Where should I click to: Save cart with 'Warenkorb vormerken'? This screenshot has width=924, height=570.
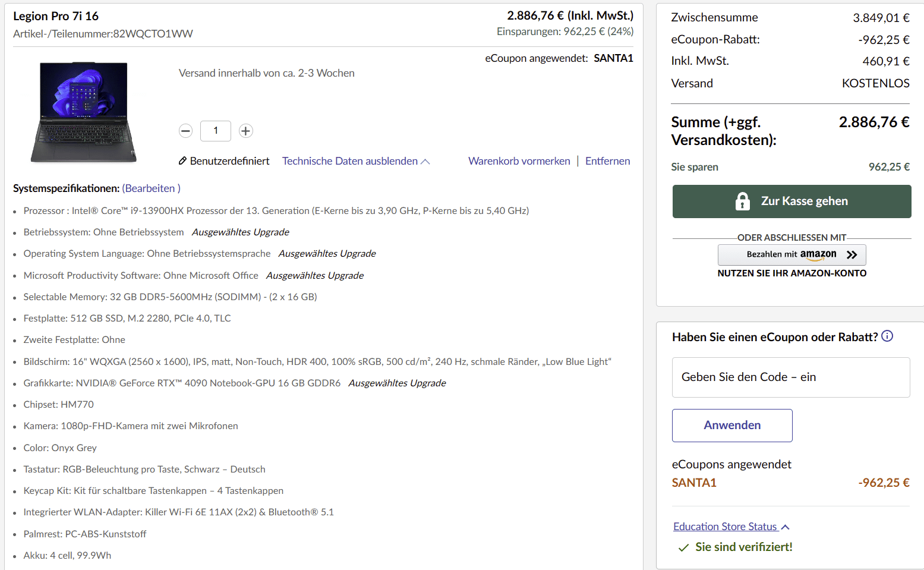519,161
